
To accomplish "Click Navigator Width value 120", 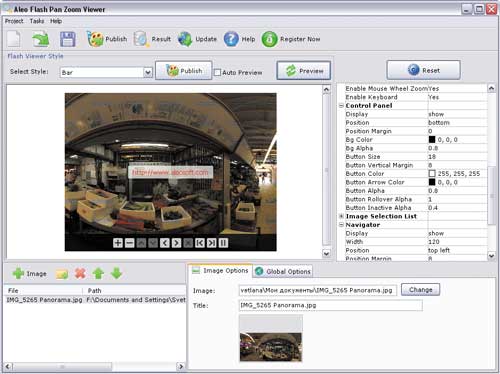I will coord(434,242).
